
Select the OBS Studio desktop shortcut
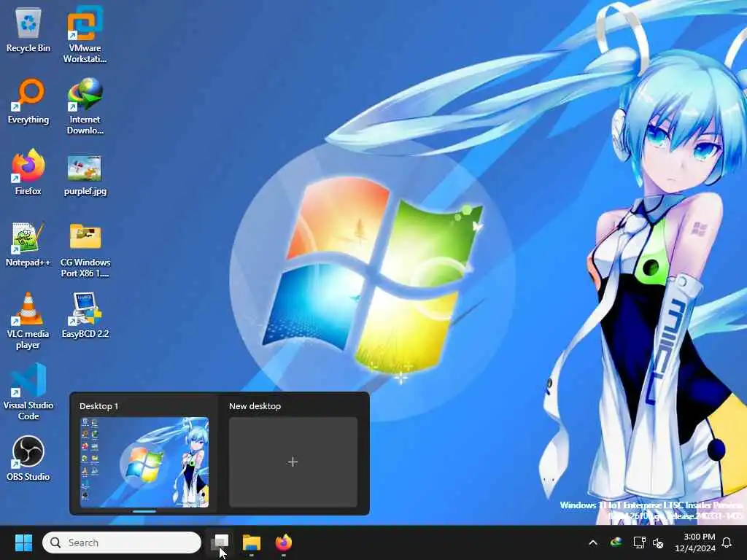coord(28,458)
